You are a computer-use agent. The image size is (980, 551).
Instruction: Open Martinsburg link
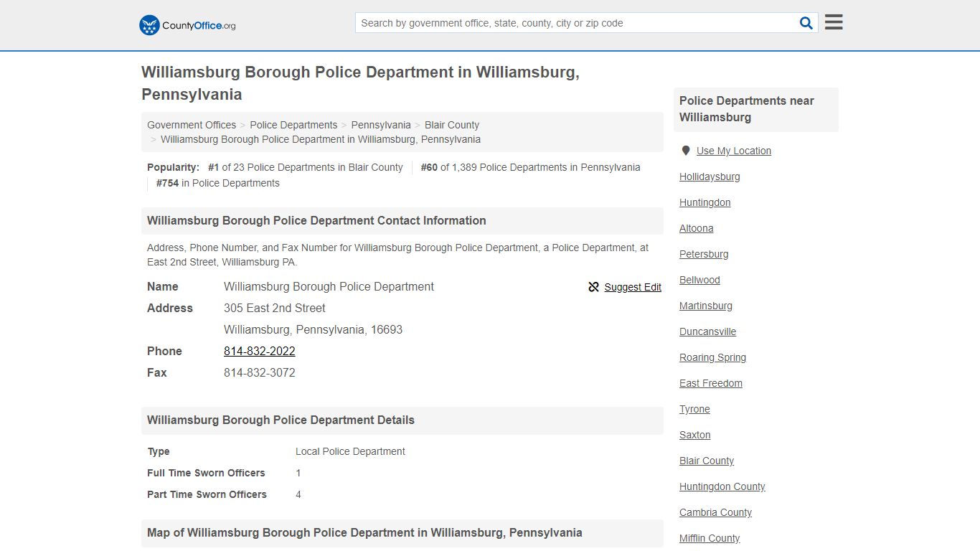pos(706,306)
